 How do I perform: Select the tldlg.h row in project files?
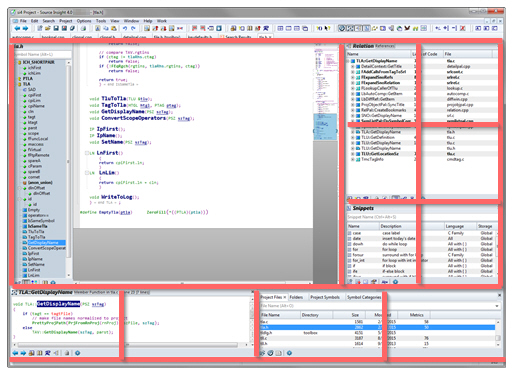tap(377, 333)
